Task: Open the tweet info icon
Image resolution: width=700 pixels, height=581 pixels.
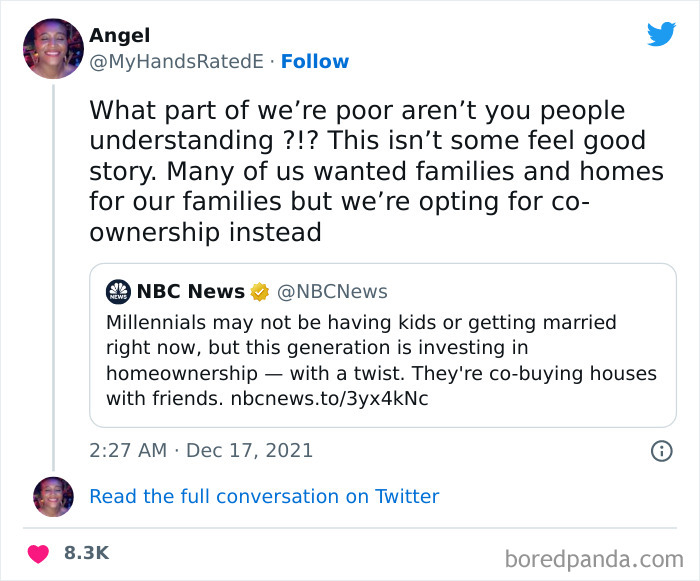Action: pyautogui.click(x=661, y=451)
